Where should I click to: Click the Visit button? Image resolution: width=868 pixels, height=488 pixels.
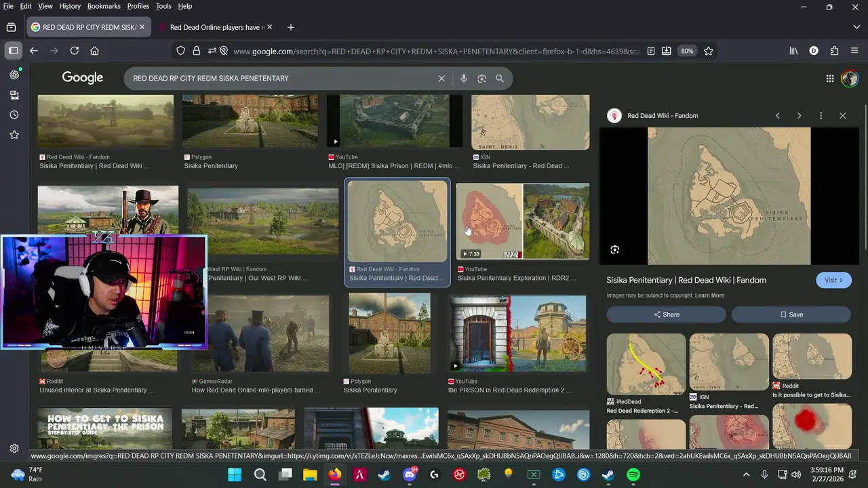[x=833, y=280]
